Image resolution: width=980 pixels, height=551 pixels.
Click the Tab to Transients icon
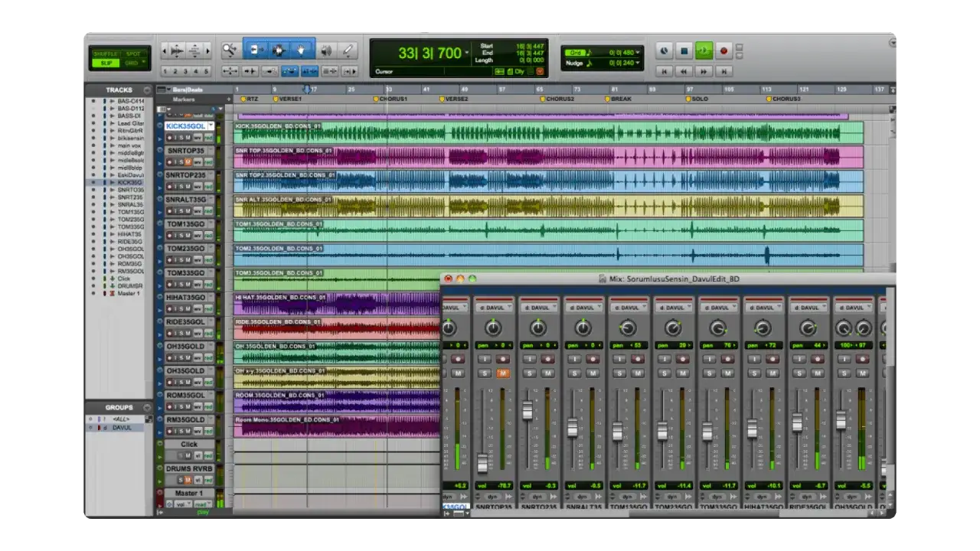click(x=250, y=71)
